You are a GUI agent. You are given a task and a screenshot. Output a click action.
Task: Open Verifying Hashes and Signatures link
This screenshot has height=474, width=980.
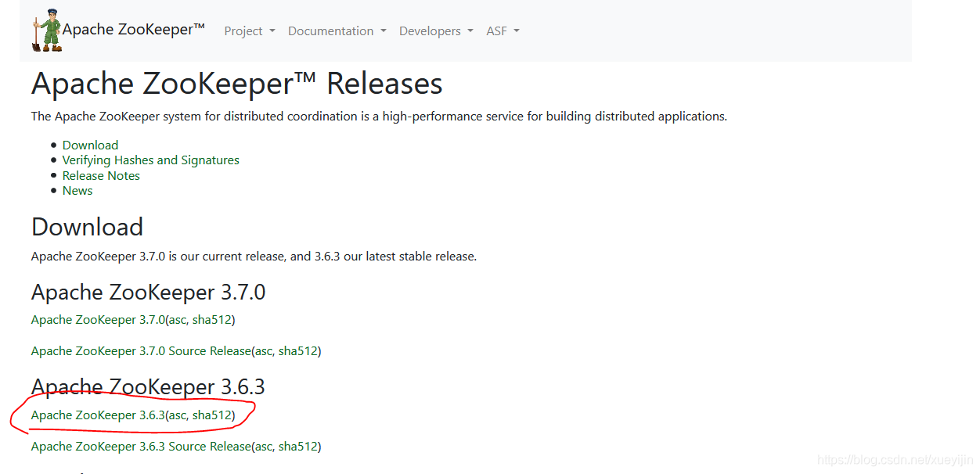[151, 160]
